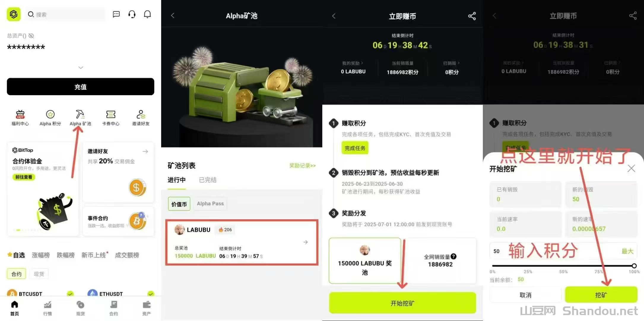Open the LABUBU pool arrow
Screen dimensions: 644x321
click(x=305, y=242)
